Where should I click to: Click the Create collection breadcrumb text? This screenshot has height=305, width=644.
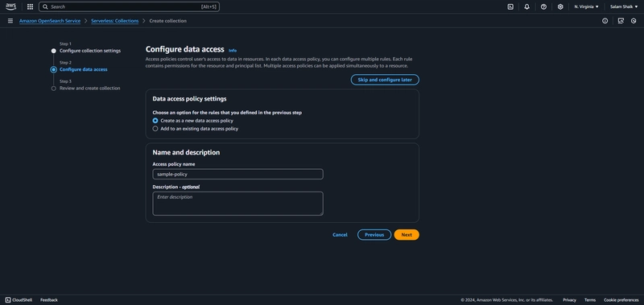(167, 21)
